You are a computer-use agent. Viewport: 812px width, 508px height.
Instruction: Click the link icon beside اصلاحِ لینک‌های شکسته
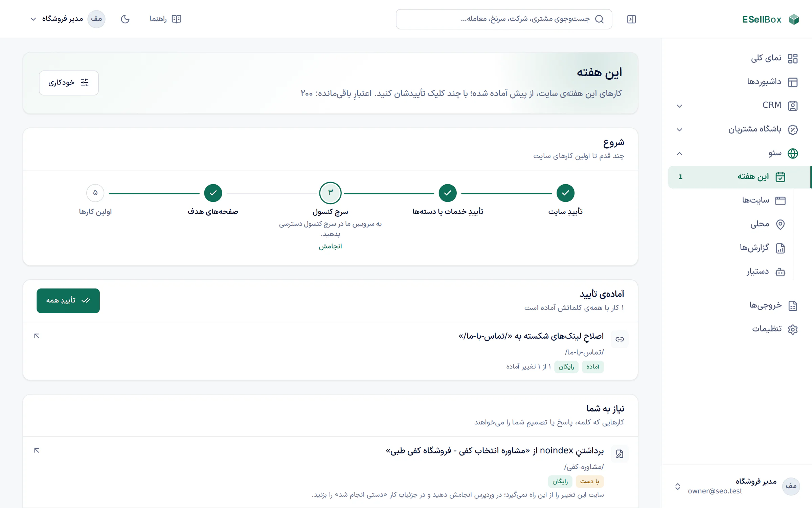click(x=619, y=339)
